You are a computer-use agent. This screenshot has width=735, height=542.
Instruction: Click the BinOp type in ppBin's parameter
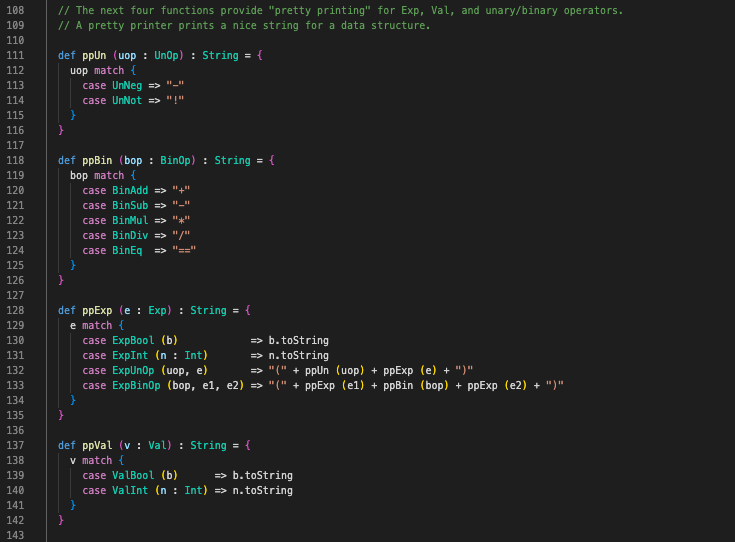[x=175, y=160]
